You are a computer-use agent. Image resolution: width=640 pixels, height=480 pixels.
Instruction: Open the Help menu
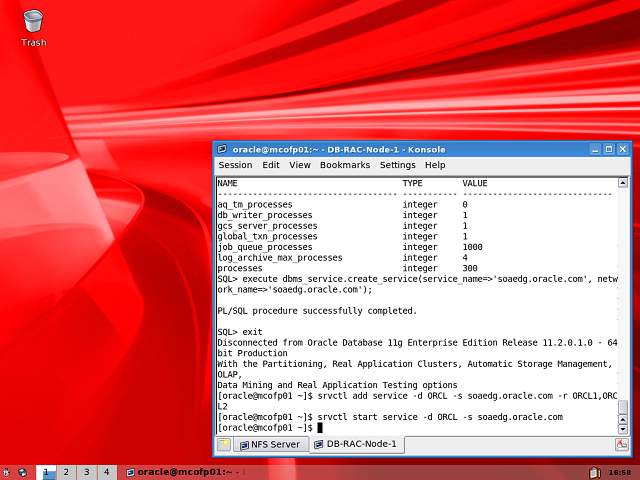pyautogui.click(x=435, y=165)
